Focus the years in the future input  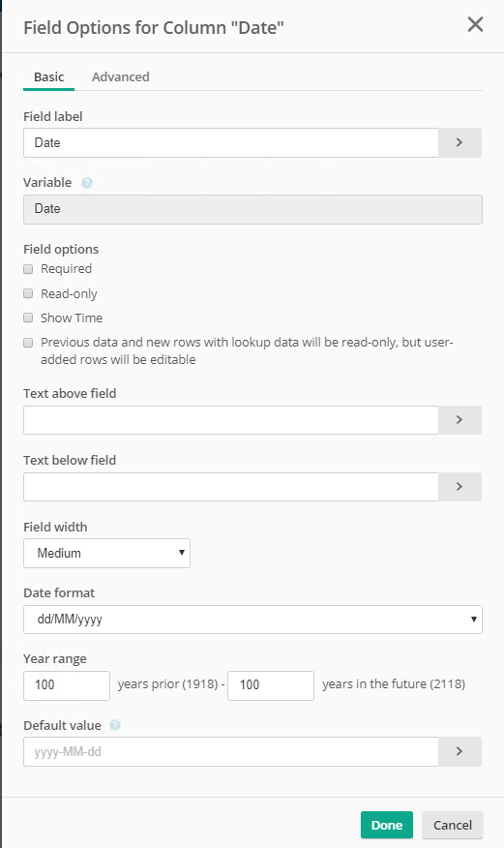271,685
